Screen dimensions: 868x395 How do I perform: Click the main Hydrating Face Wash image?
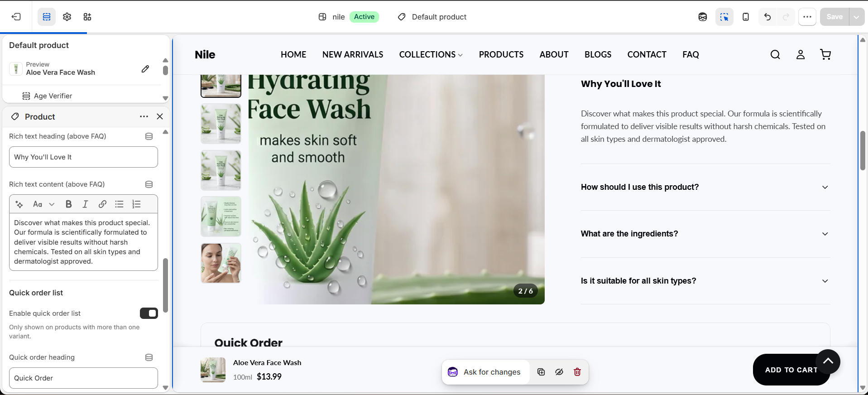pyautogui.click(x=396, y=189)
